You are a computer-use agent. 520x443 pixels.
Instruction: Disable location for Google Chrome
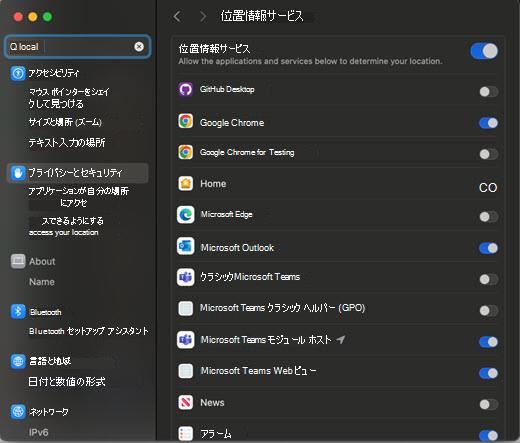pos(489,123)
